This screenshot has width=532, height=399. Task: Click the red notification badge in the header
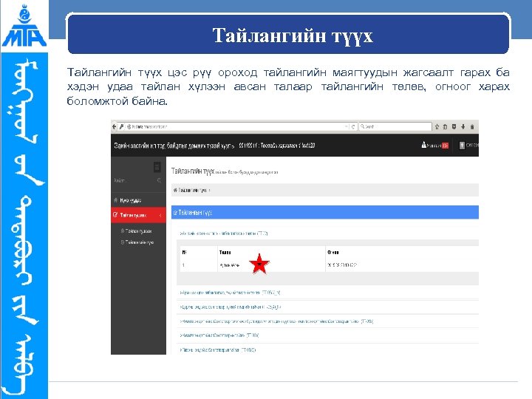point(445,146)
